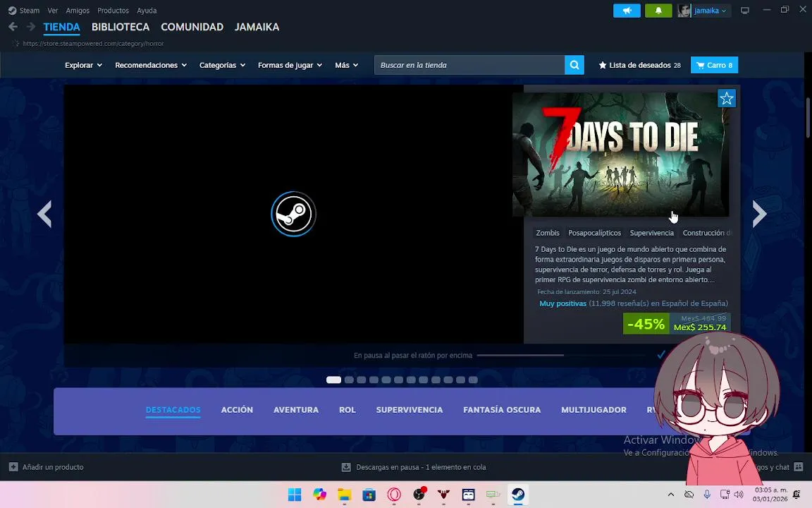The height and width of the screenshot is (508, 812).
Task: Toggle the autoplay pause checkmark under carousel
Action: pos(661,355)
